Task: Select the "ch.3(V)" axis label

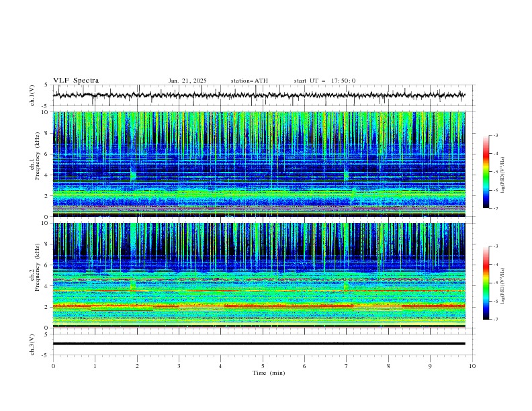Action: point(32,345)
